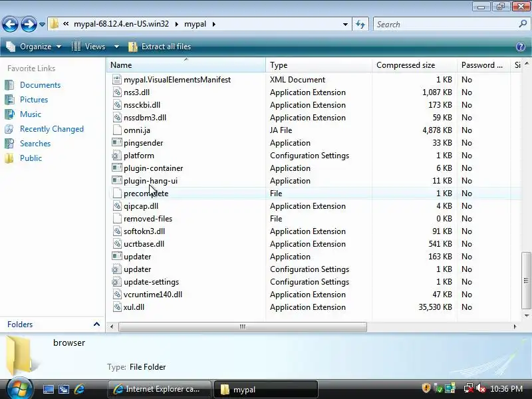Click the mypal-68.12.4.en-US.win32 path segment

pyautogui.click(x=121, y=24)
